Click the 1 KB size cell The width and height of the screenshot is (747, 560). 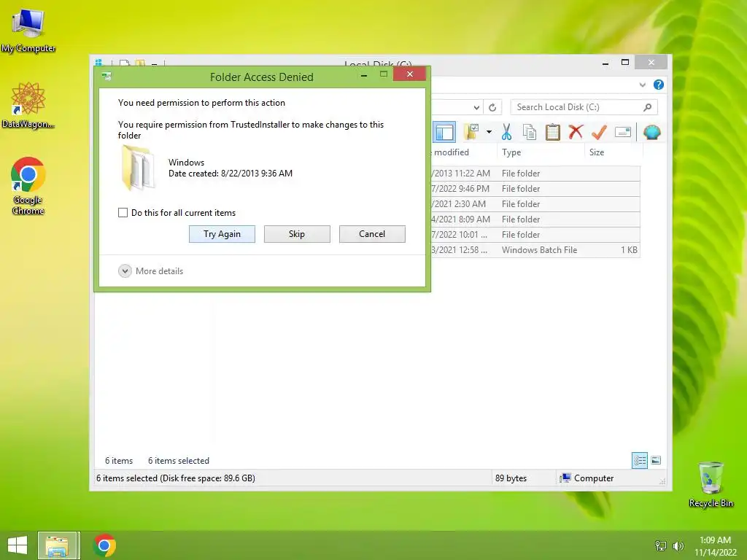pyautogui.click(x=629, y=250)
